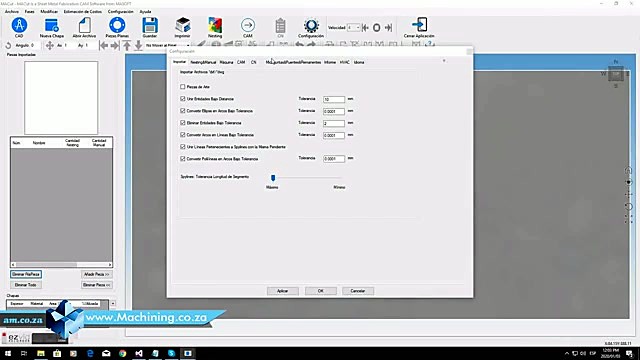Click the parts list horizontal scrollbar
The height and width of the screenshot is (360, 640).
pos(61,264)
